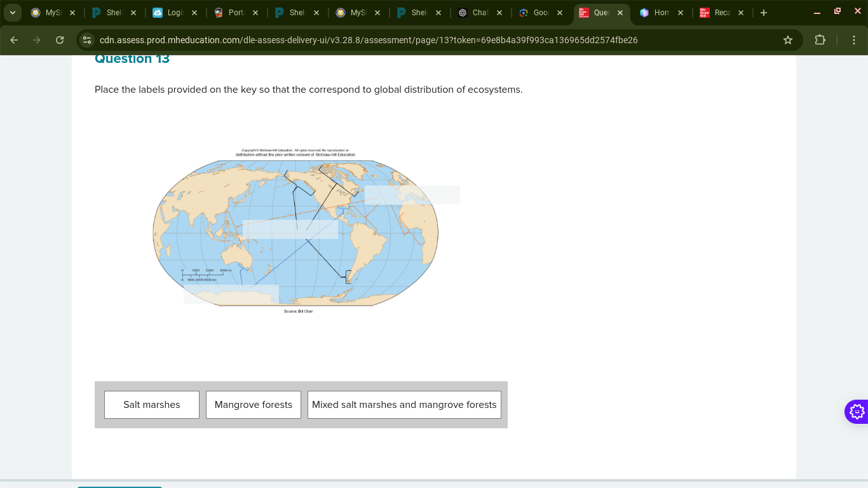Viewport: 868px width, 488px height.
Task: Click the drop zone over the Pacific
Action: tap(290, 229)
